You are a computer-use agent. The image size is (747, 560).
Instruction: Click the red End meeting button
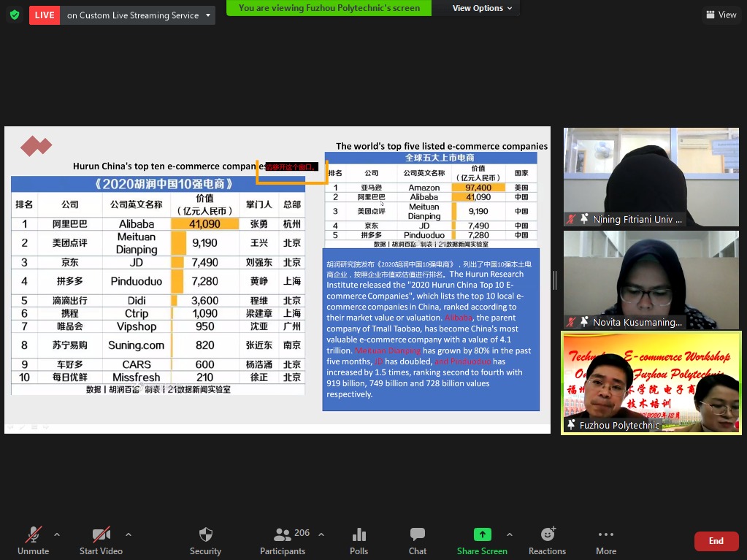(x=716, y=541)
